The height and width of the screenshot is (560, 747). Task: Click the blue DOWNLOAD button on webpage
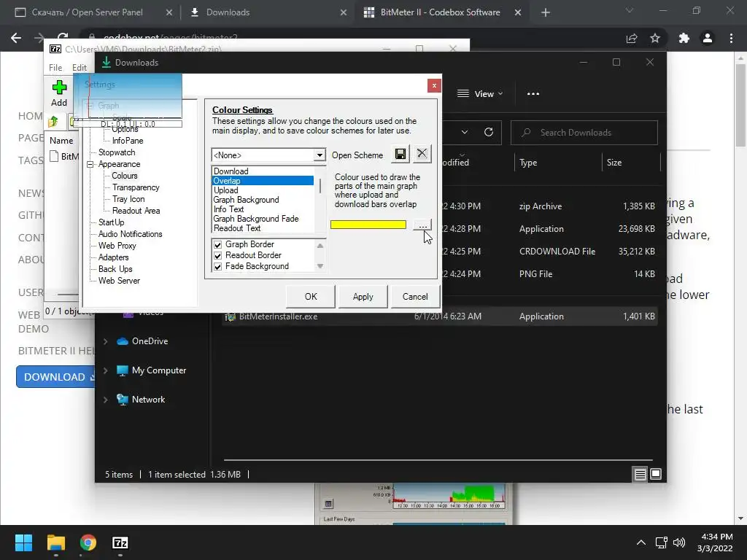coord(56,377)
